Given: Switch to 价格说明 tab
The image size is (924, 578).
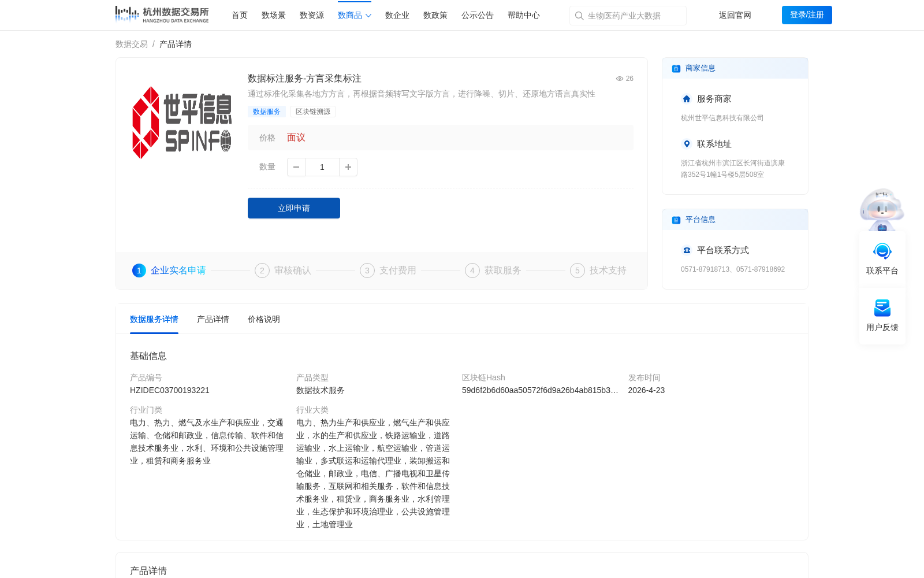Looking at the screenshot, I should tap(264, 319).
